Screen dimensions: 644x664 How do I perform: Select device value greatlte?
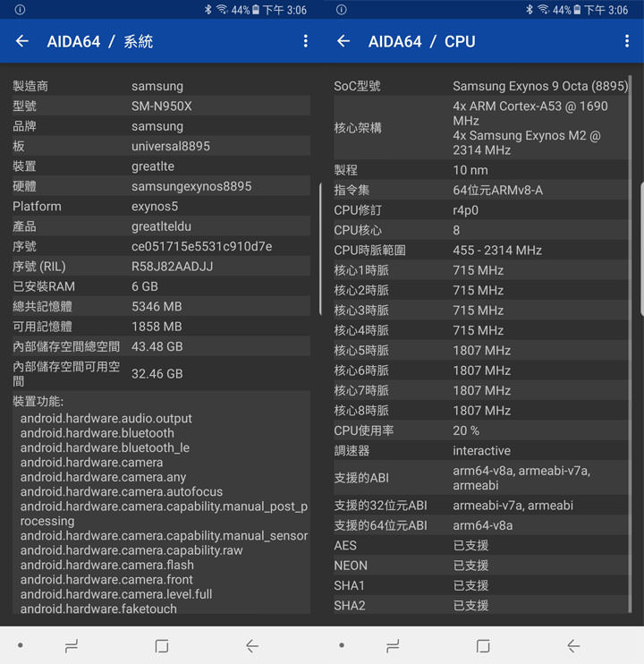pyautogui.click(x=153, y=166)
